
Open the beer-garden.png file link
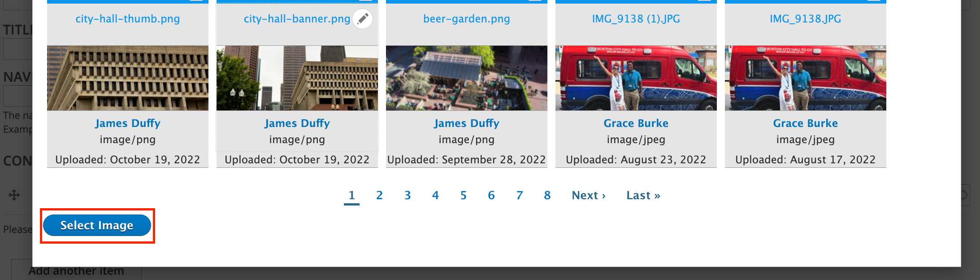click(466, 19)
